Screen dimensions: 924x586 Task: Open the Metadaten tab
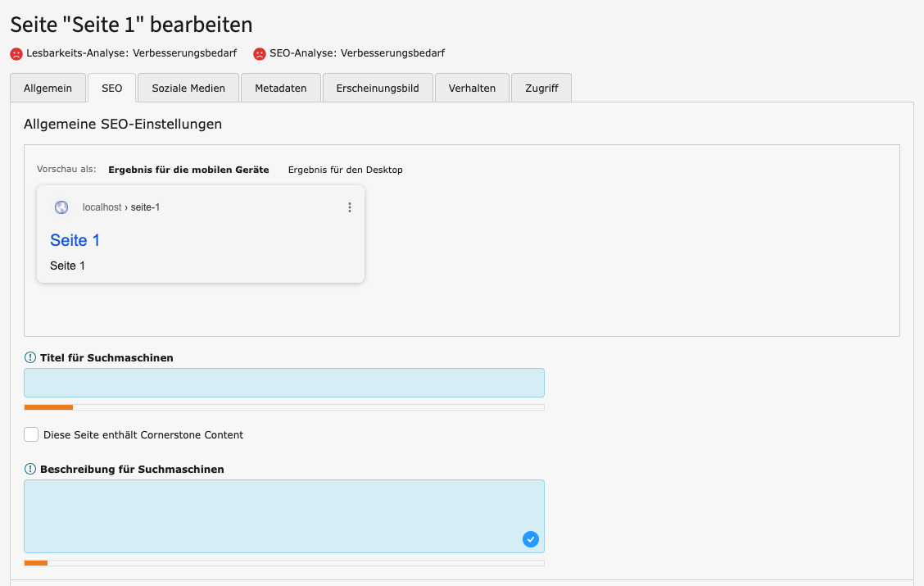click(x=280, y=88)
